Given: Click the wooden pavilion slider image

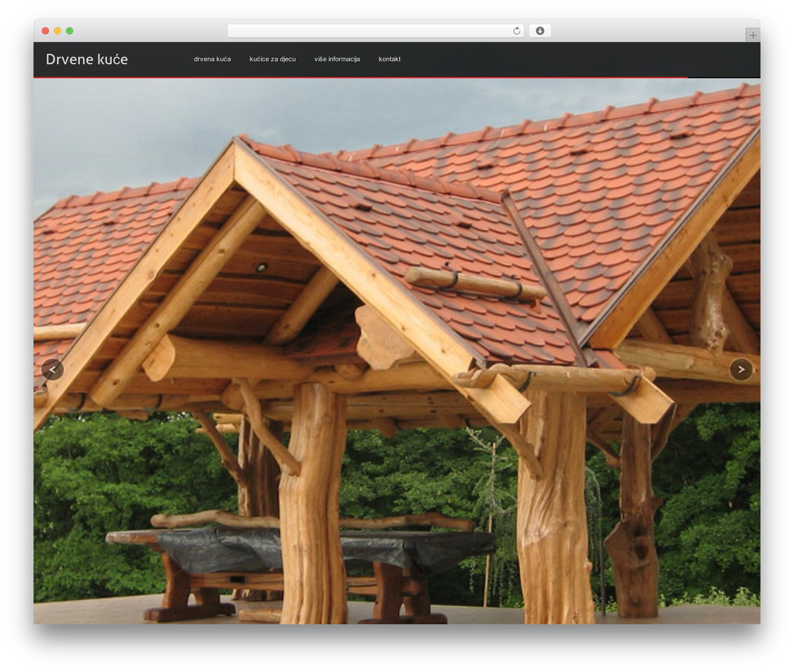Looking at the screenshot, I should (x=397, y=351).
